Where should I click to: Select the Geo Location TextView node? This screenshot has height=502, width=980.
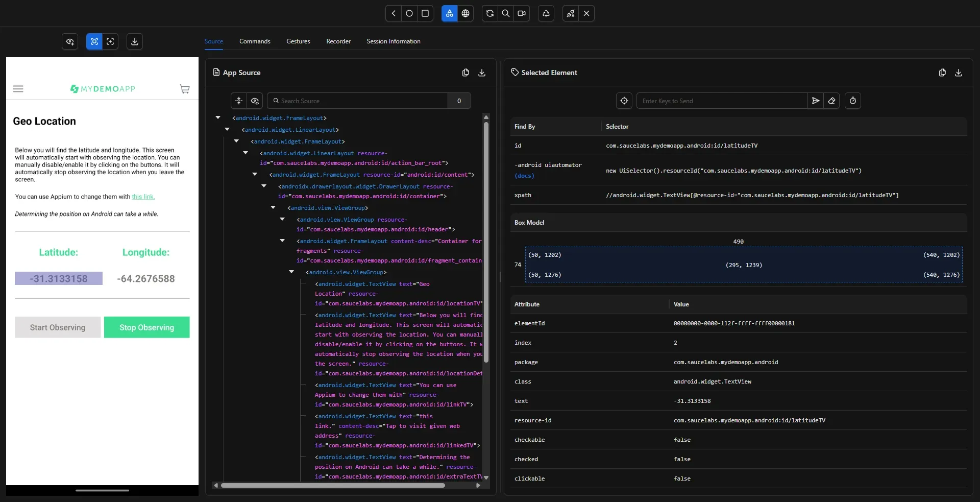tap(398, 294)
